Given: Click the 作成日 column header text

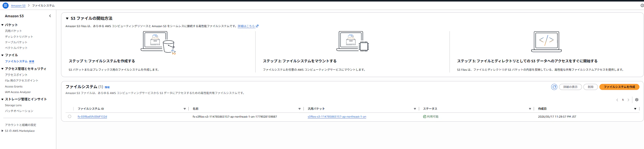Looking at the screenshot, I should (x=542, y=109).
